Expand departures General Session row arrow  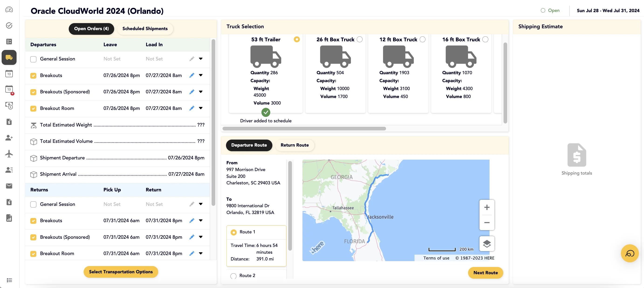click(201, 59)
